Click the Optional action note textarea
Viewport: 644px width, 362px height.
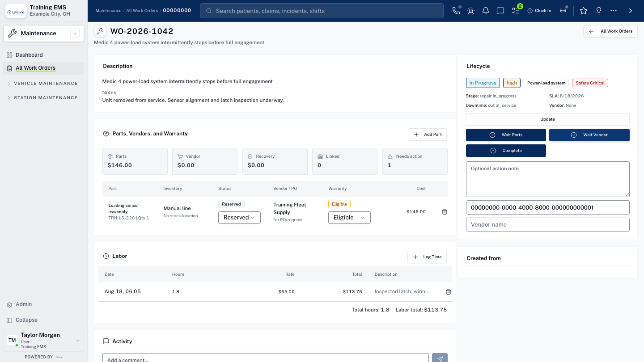(x=547, y=179)
